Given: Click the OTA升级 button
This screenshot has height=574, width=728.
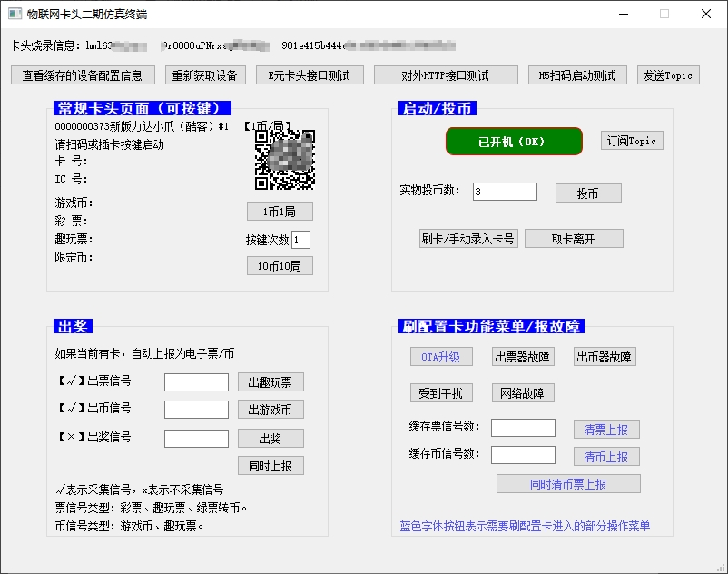Looking at the screenshot, I should click(x=441, y=357).
